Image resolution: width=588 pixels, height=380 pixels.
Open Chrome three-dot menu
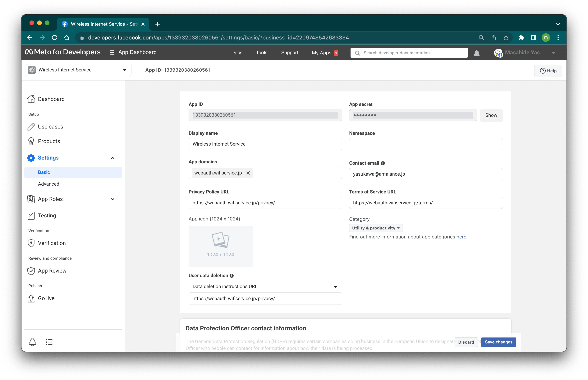click(x=558, y=38)
